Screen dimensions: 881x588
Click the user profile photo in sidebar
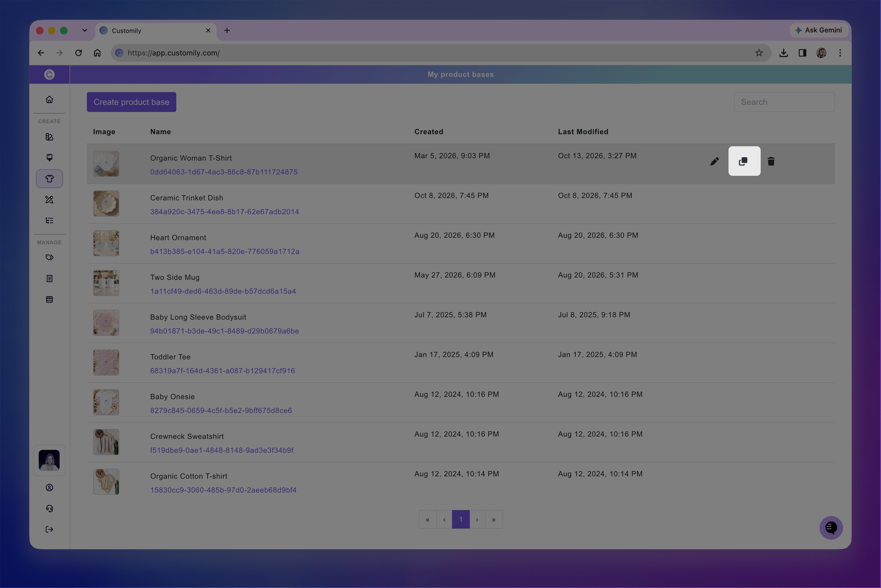[x=49, y=460]
